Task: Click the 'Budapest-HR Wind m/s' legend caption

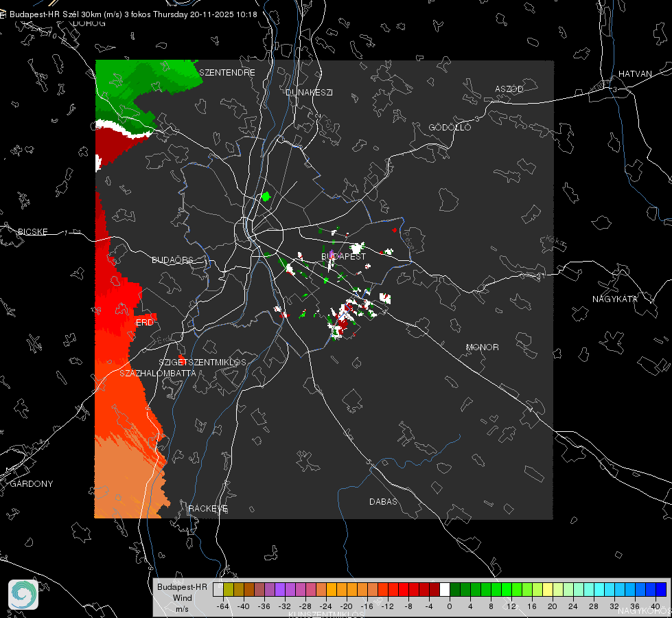Action: pos(182,597)
